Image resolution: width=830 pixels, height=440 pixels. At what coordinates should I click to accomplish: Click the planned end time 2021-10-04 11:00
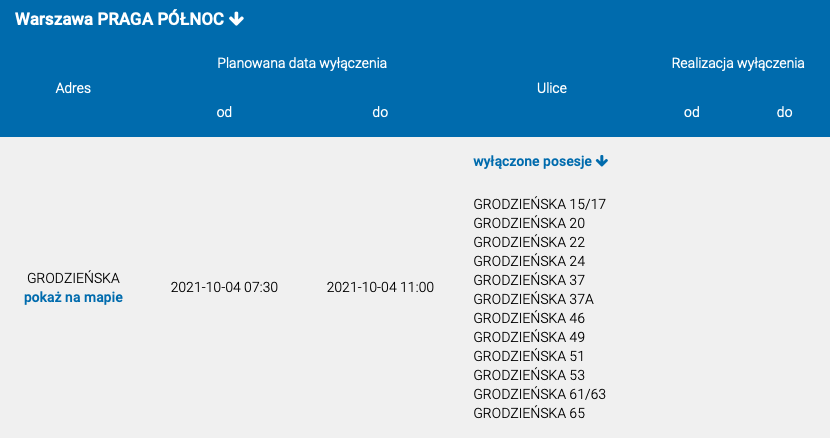coord(380,288)
